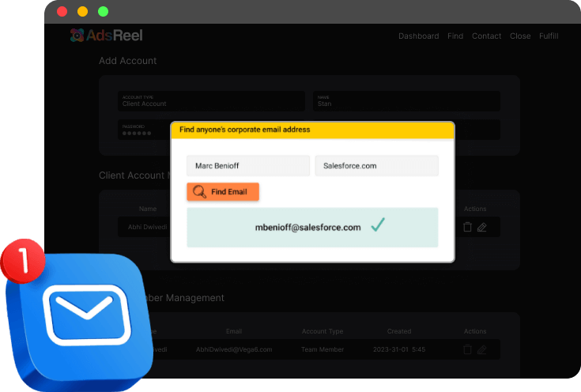This screenshot has width=581, height=392.
Task: Click the Marc Benioff name field
Action: (248, 166)
